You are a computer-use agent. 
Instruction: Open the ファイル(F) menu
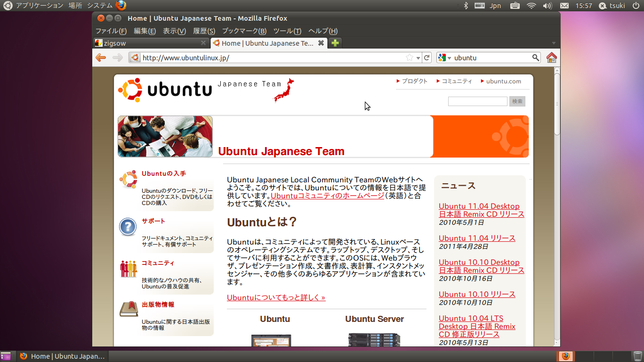[x=111, y=31]
